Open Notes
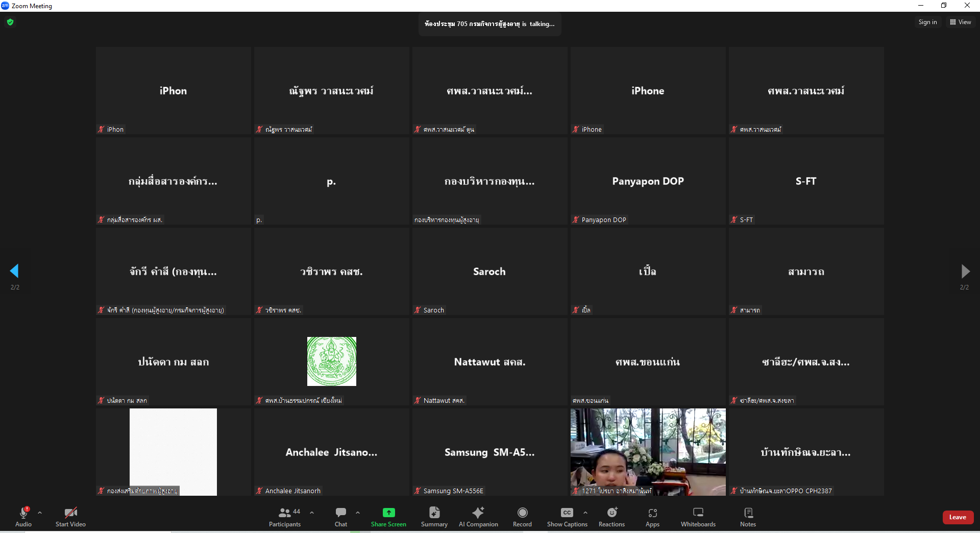 tap(748, 517)
